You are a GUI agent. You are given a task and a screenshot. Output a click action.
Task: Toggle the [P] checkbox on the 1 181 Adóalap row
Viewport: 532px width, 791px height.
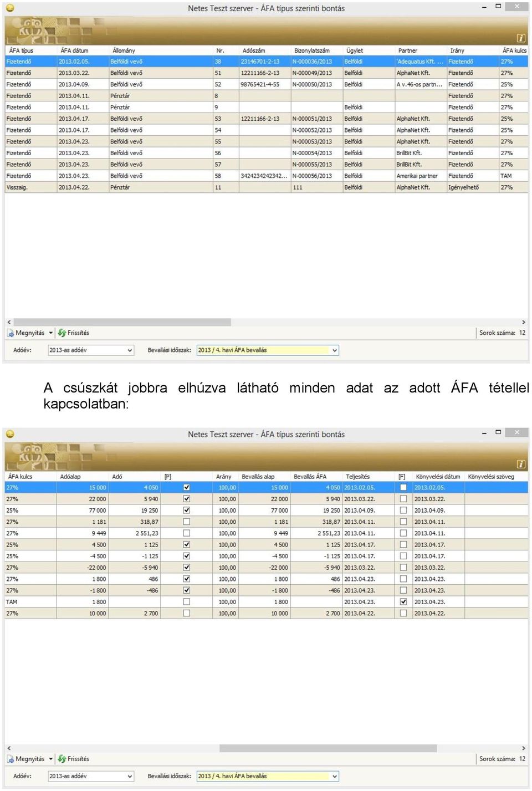186,522
